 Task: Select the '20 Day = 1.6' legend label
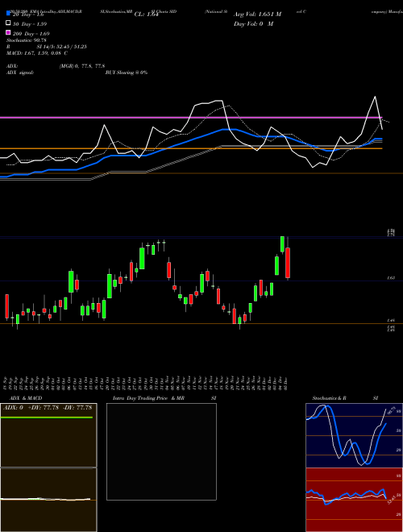[x=28, y=15]
